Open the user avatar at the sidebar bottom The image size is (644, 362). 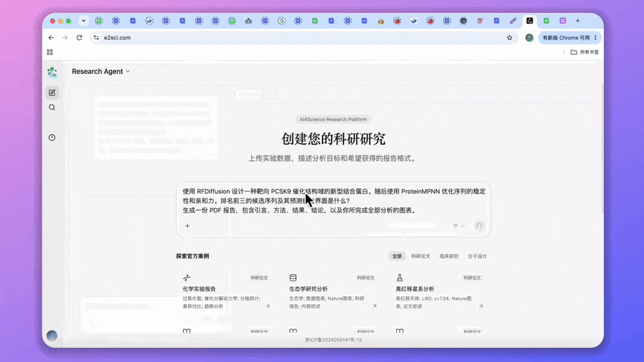tap(52, 336)
